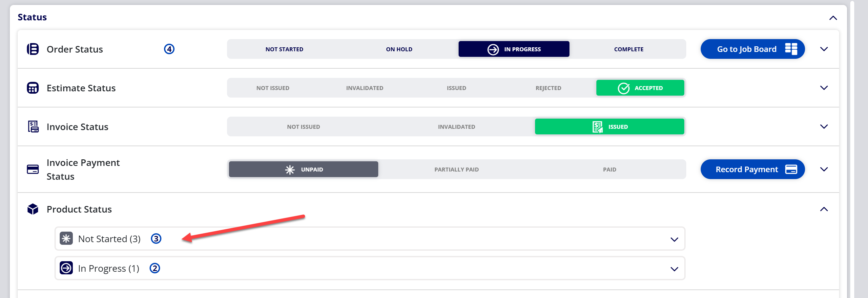Set order status to Not Started

(x=284, y=49)
